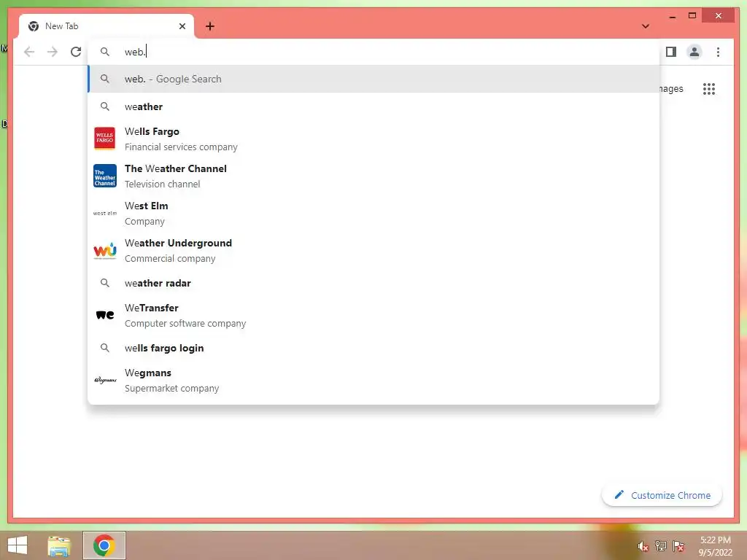The image size is (747, 560).
Task: Click the Chrome taskbar icon
Action: click(x=104, y=545)
